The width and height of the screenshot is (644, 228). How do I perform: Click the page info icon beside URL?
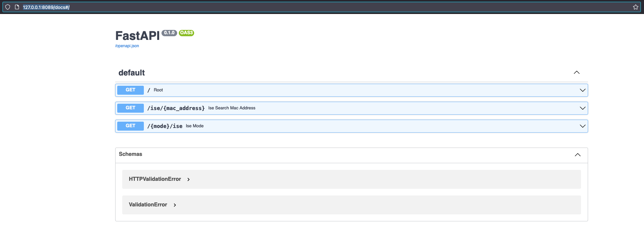(x=17, y=7)
